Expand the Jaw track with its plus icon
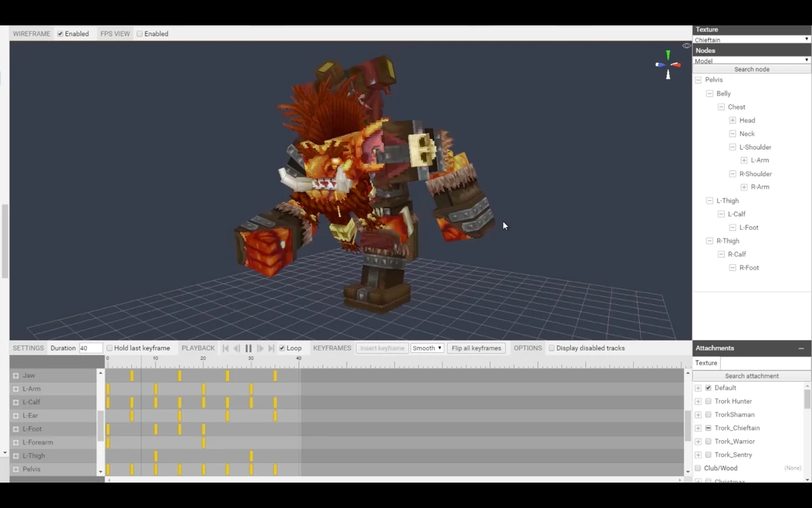This screenshot has height=508, width=812. 15,375
